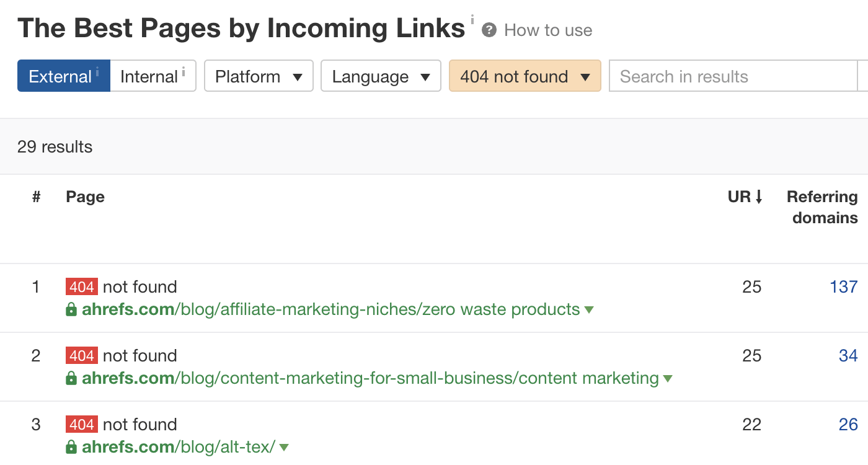Image resolution: width=868 pixels, height=465 pixels.
Task: Open the 404 not found filter dropdown
Action: pos(525,76)
